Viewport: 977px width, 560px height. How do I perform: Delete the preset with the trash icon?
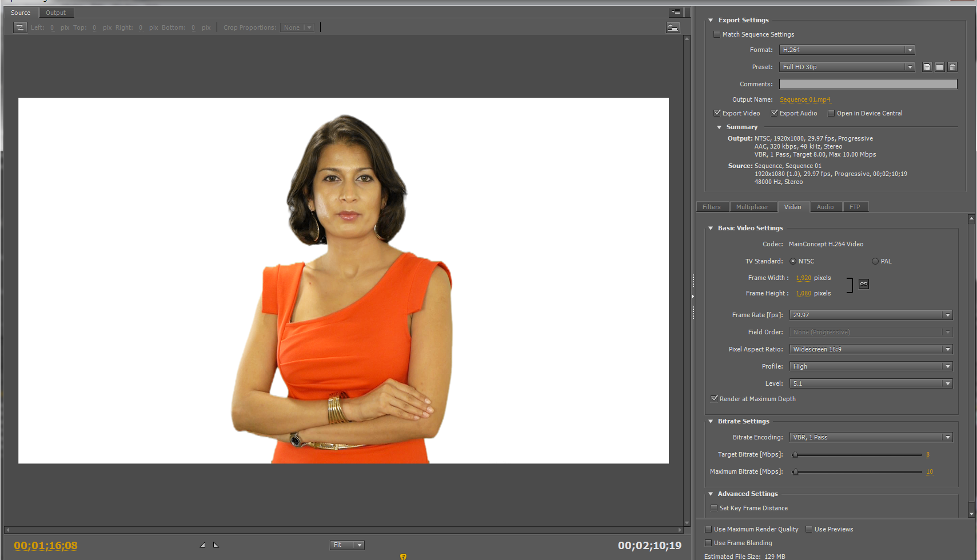(952, 67)
